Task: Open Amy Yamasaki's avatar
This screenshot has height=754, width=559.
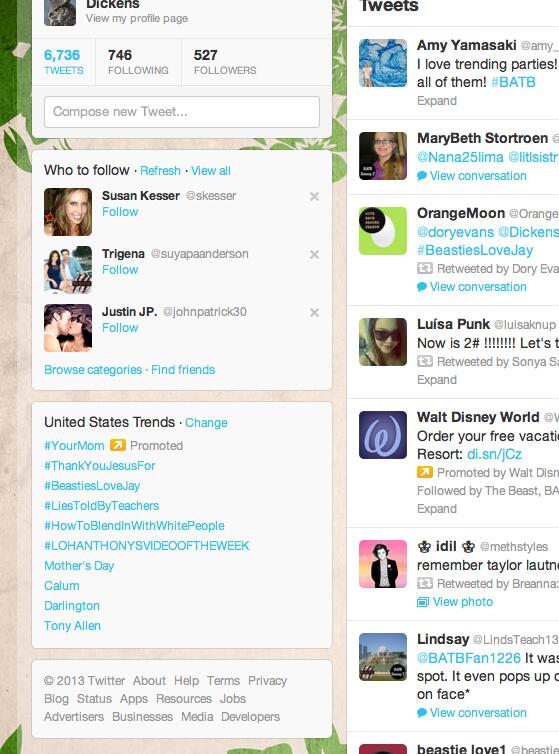Action: coord(383,63)
